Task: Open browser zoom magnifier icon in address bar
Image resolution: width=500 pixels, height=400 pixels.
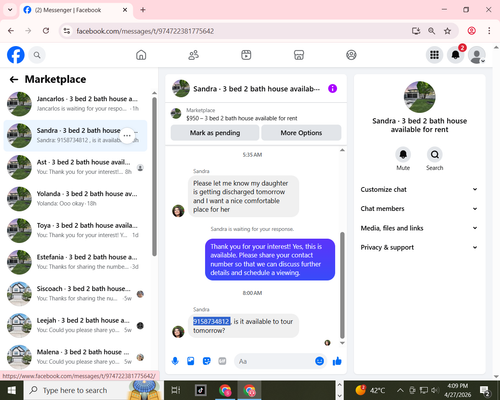Action: pos(432,31)
